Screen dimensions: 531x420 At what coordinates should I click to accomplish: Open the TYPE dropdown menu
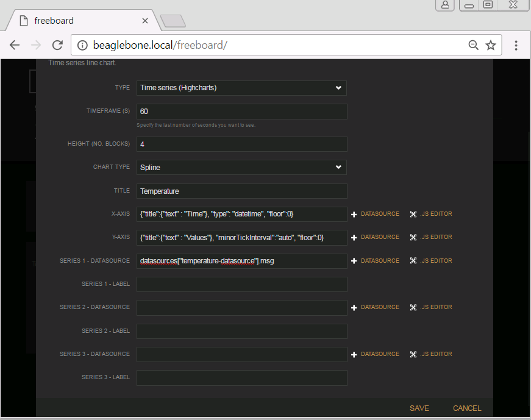[x=241, y=88]
